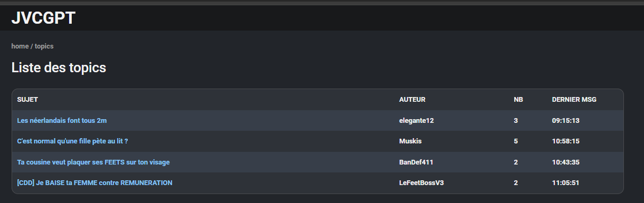Open the '[CDD]' topic link
This screenshot has width=644, height=203.
tap(95, 183)
